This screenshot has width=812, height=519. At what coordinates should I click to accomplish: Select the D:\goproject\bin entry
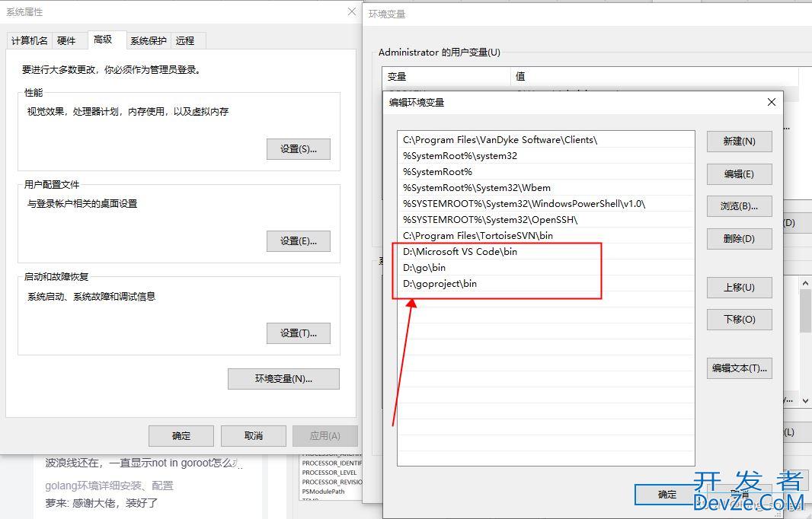click(546, 284)
